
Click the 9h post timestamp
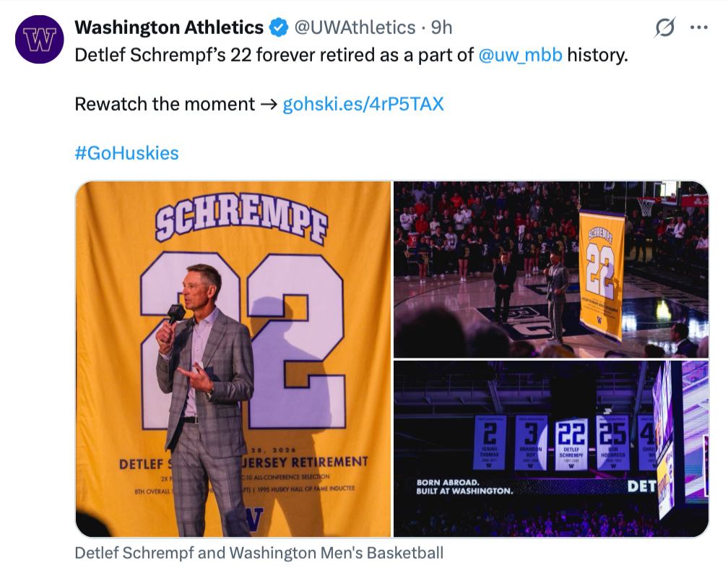pos(441,28)
